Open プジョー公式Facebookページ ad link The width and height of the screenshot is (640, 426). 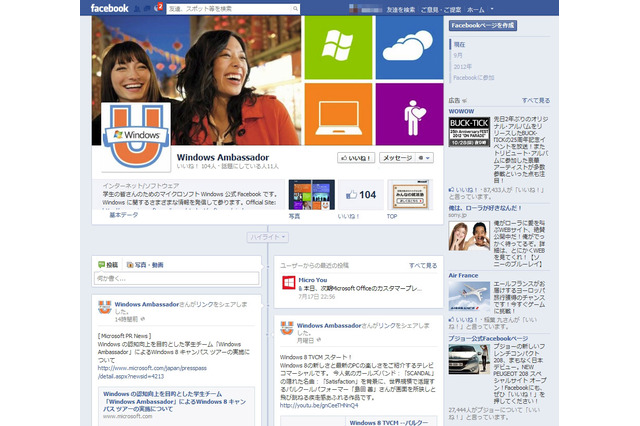(x=488, y=338)
